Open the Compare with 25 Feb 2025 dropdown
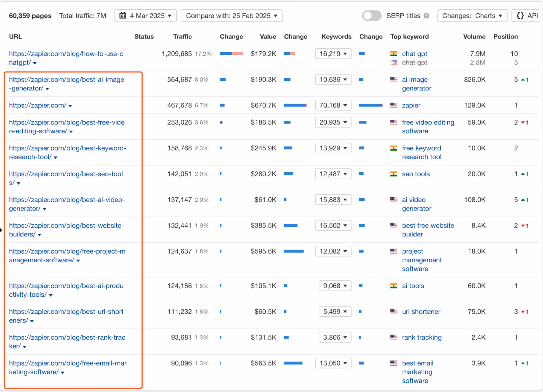The height and width of the screenshot is (392, 543). pos(232,16)
